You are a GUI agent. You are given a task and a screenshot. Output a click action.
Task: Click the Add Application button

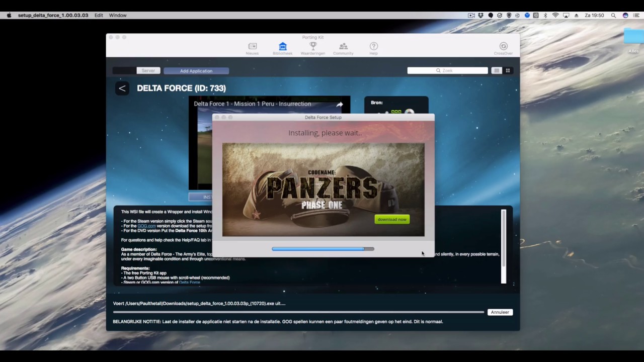(x=196, y=71)
